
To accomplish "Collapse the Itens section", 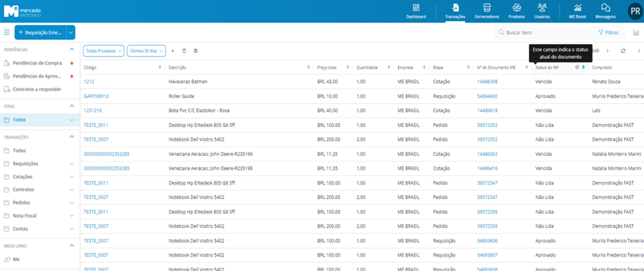I will 72,106.
